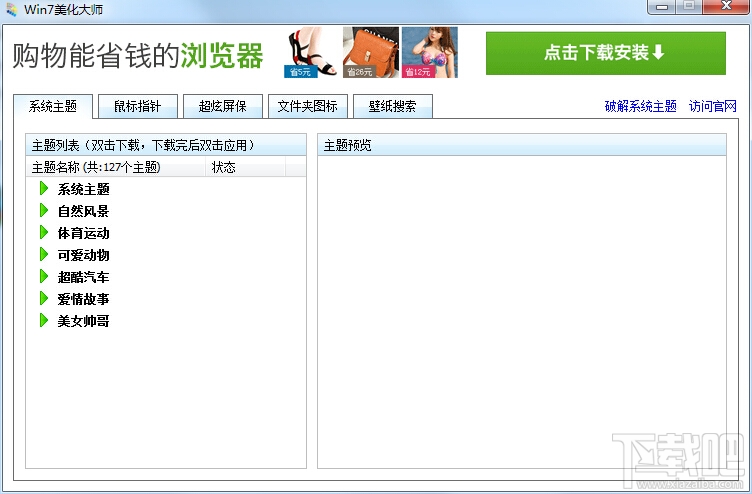
Task: Expand the 可爱动物 category arrow
Action: (44, 255)
